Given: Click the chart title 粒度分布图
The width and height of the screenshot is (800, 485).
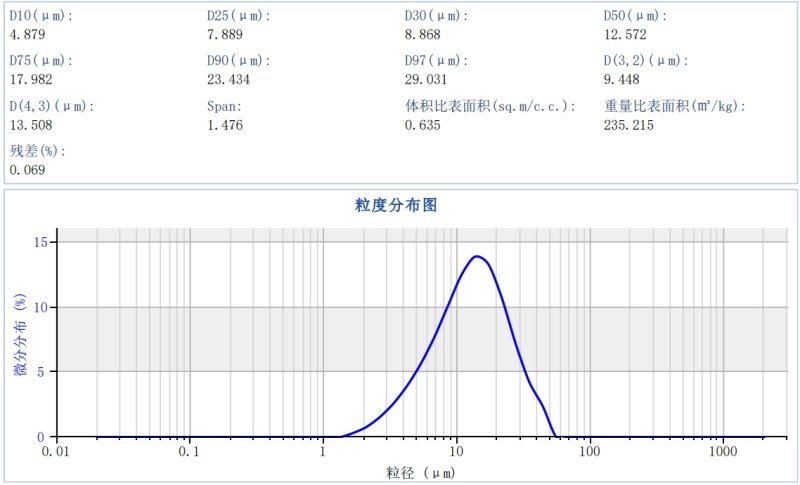Looking at the screenshot, I should [397, 205].
